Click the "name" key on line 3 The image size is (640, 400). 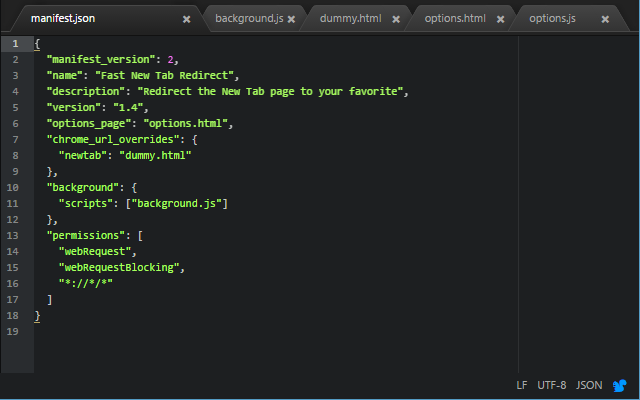coord(64,76)
